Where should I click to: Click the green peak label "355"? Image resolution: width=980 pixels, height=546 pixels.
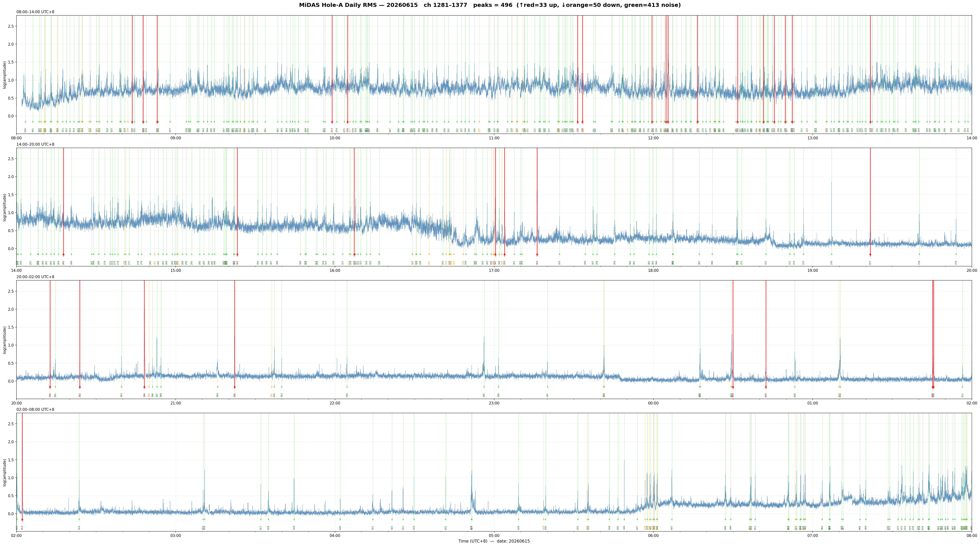coord(560,263)
